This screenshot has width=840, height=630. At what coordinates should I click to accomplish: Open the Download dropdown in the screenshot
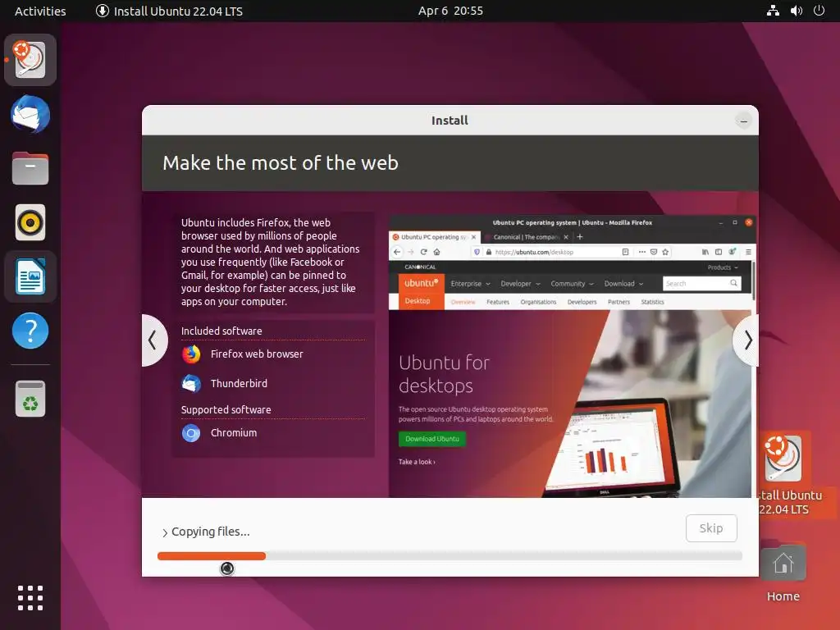623,283
